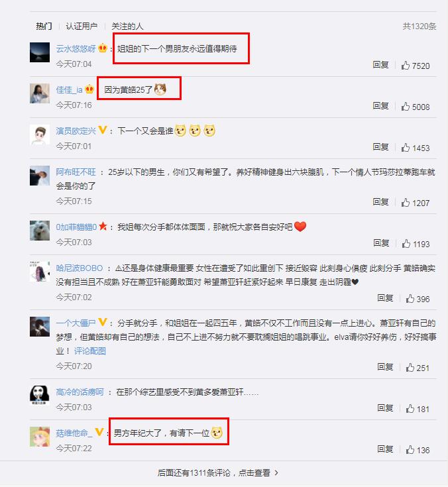Viewport: 448px width, 487px height.
Task: Open 哈尼波BOBO's profile avatar
Action: pyautogui.click(x=40, y=272)
